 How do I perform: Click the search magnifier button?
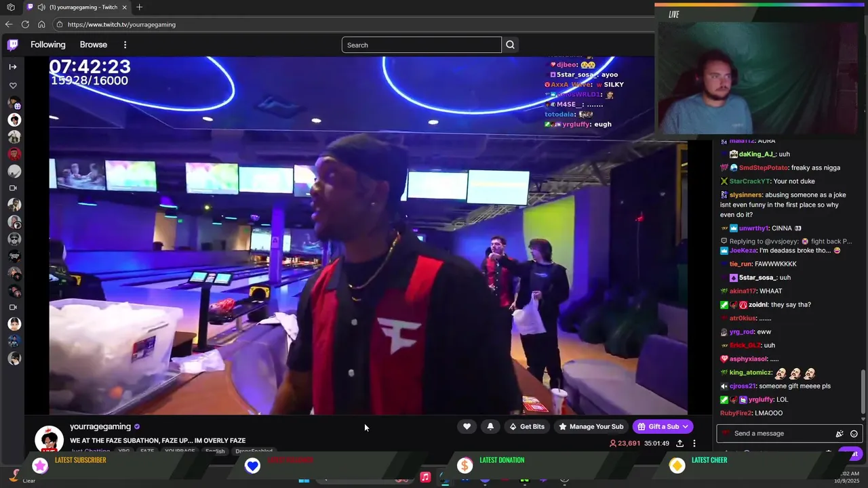point(510,45)
